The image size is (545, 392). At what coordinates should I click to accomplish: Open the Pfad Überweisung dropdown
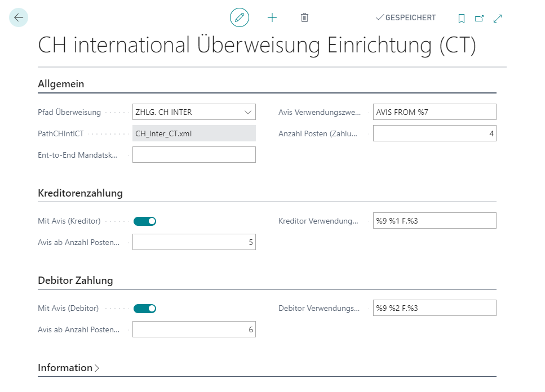pos(247,112)
